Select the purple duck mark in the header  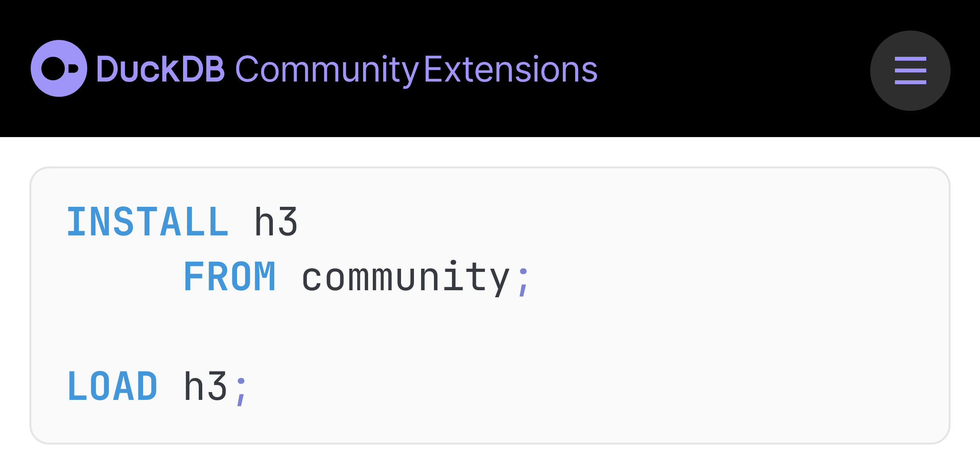(x=60, y=69)
